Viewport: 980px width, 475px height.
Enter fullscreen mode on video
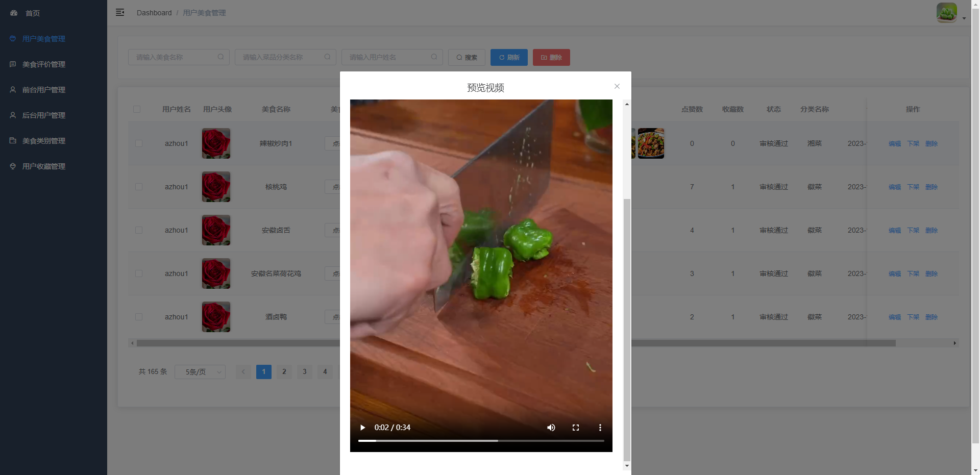576,428
